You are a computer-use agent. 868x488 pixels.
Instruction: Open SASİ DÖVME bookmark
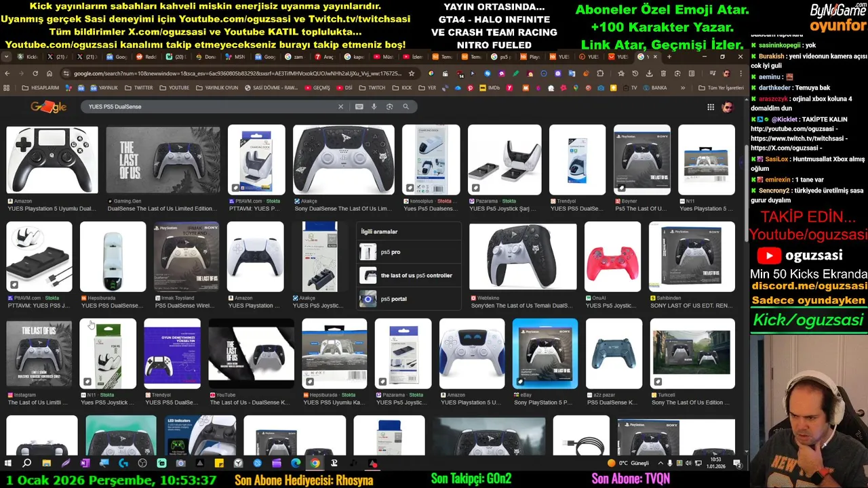tap(271, 87)
